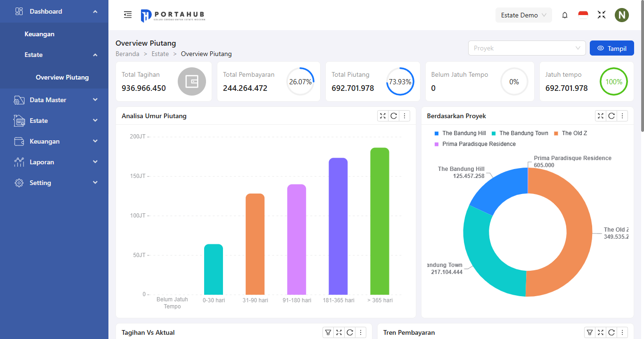Click the Tampil button
The image size is (644, 339).
611,48
